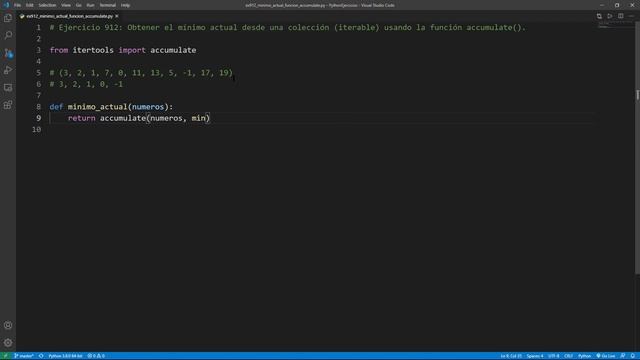Open the Run and Debug view
The image size is (640, 360).
coord(8,70)
